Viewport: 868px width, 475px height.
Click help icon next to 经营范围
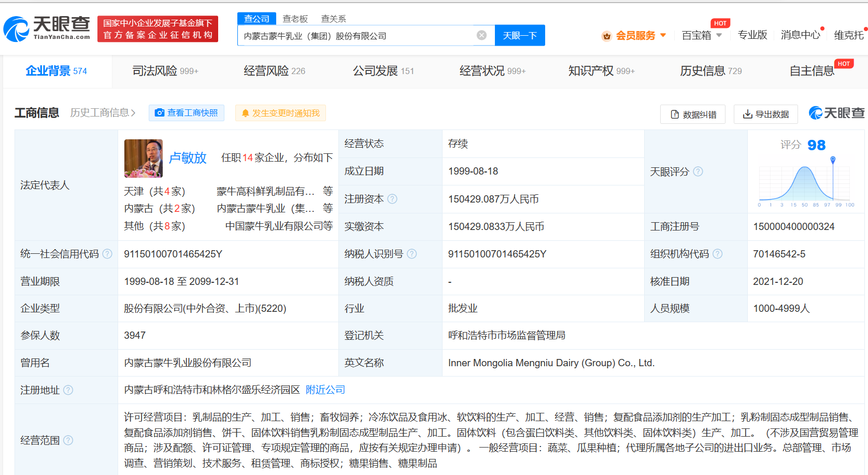68,440
